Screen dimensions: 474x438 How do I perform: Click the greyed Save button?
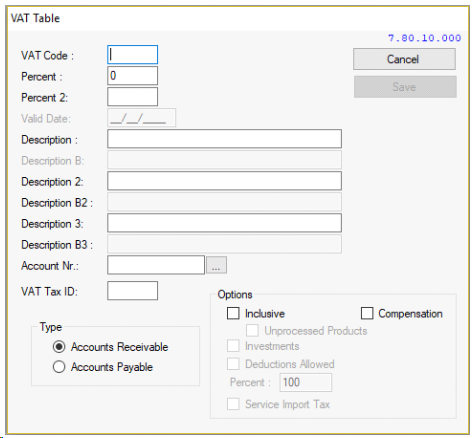click(x=405, y=87)
